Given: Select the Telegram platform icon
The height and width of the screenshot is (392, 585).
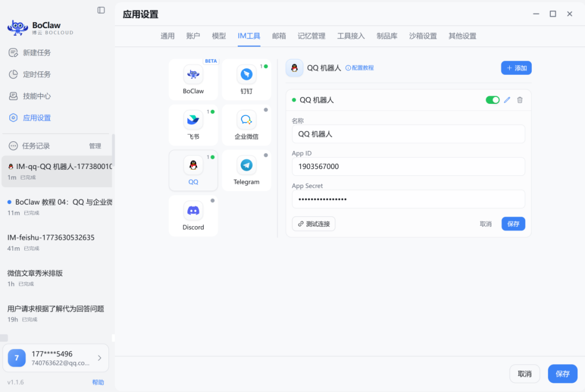Looking at the screenshot, I should point(246,170).
